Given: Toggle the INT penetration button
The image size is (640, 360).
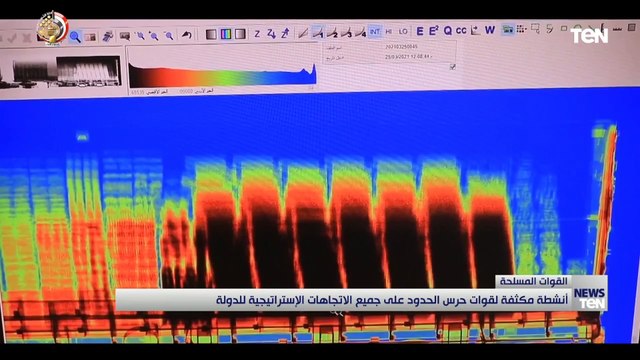Looking at the screenshot, I should pos(375,31).
